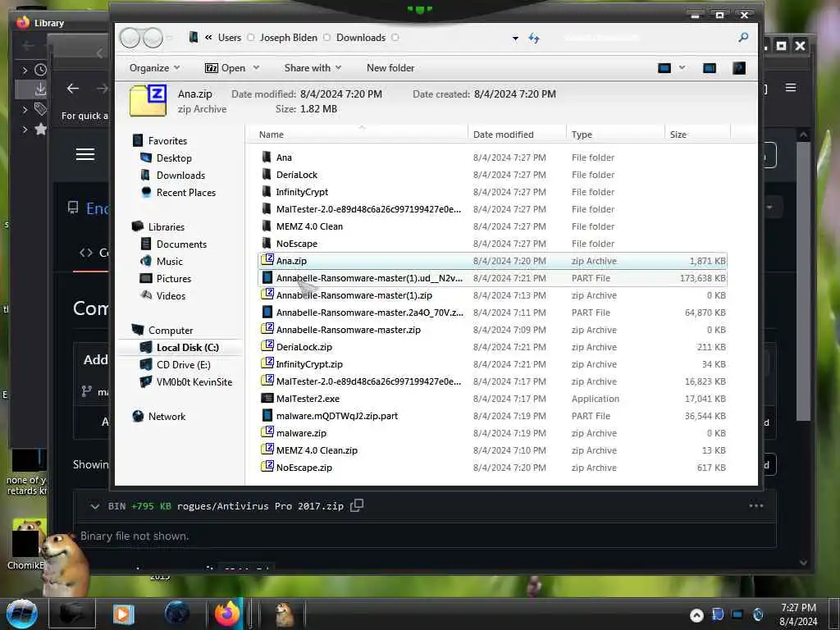Click the Explorer search input field
The image size is (840, 630).
tap(648, 38)
